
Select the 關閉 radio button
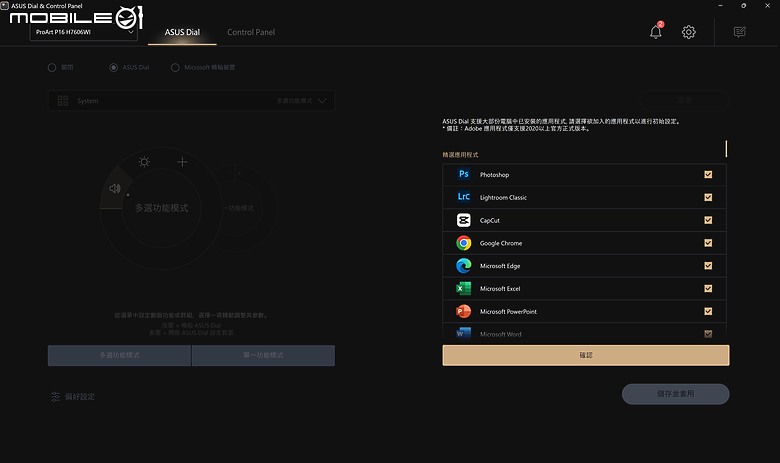click(x=52, y=67)
